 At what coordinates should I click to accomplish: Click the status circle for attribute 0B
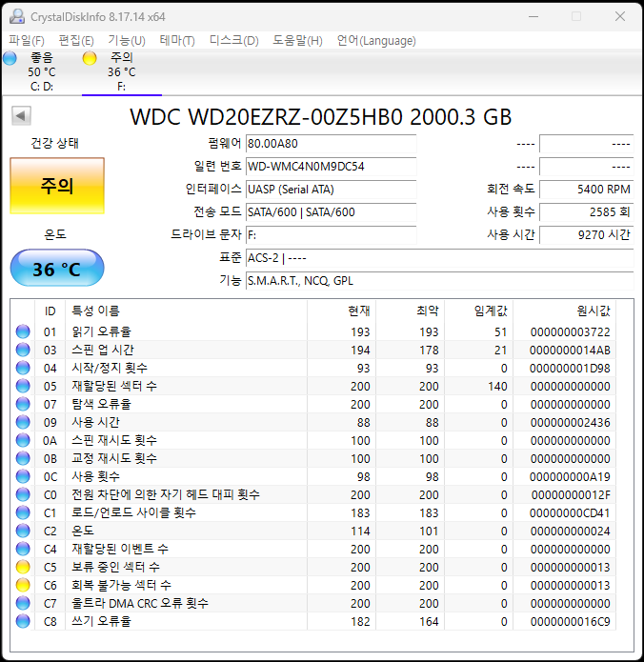click(x=23, y=458)
